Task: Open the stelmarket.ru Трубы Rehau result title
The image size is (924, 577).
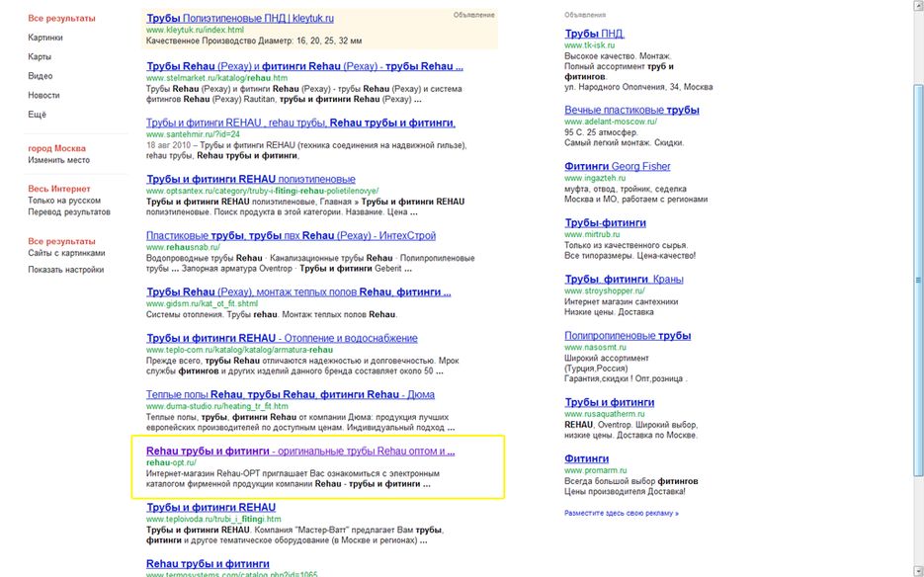Action: tap(304, 66)
